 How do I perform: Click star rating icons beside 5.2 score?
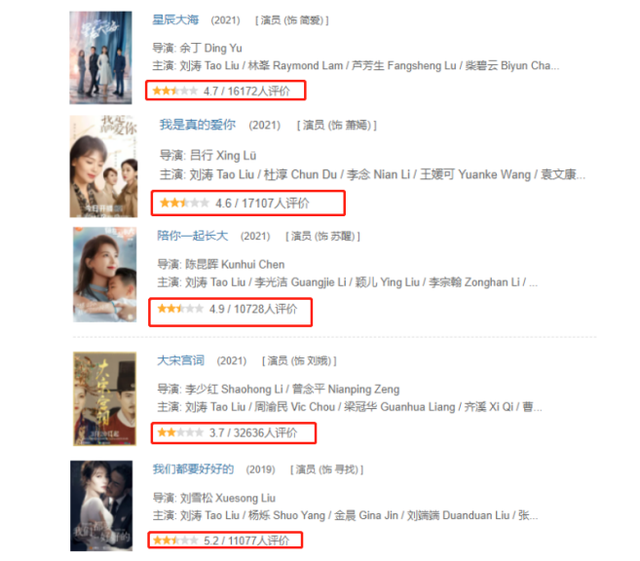175,540
